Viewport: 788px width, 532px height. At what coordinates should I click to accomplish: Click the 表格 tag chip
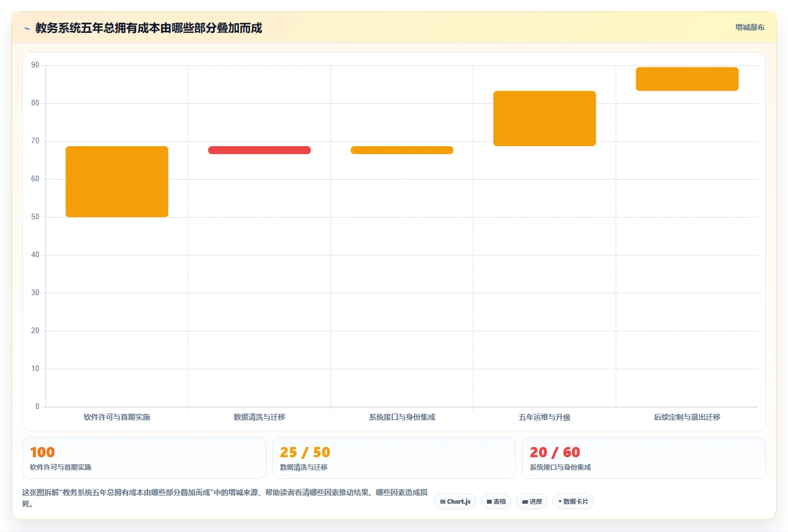pos(496,501)
